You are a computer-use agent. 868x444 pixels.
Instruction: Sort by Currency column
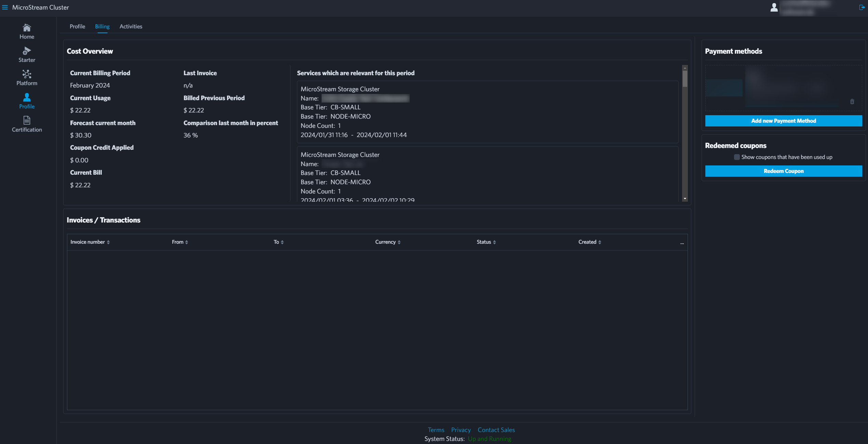coord(388,242)
